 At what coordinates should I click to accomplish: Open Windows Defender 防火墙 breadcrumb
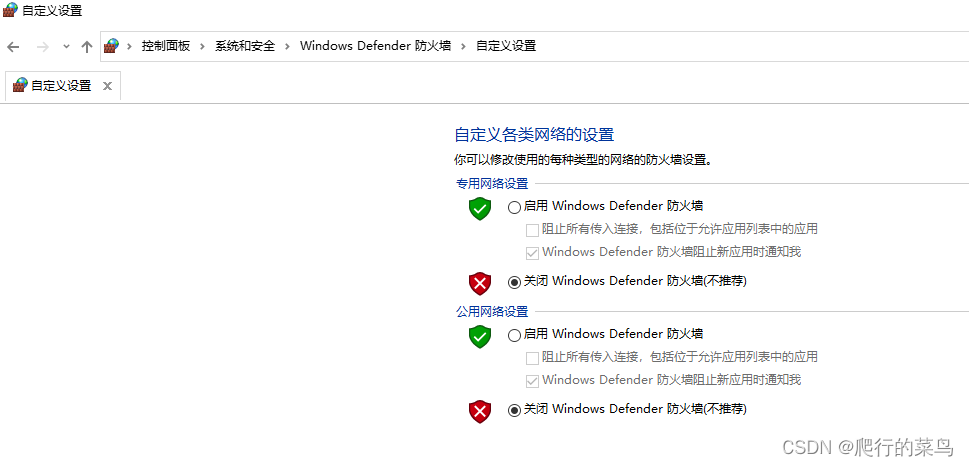(x=375, y=46)
